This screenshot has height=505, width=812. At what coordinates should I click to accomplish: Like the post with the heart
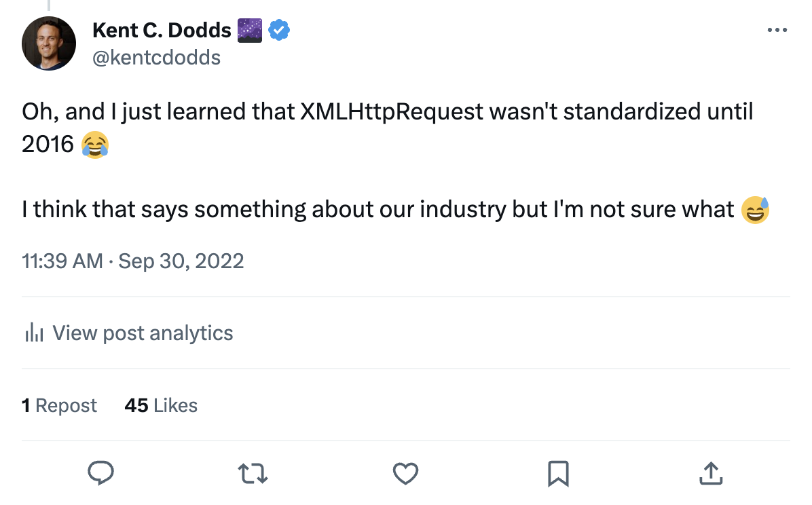pos(406,473)
